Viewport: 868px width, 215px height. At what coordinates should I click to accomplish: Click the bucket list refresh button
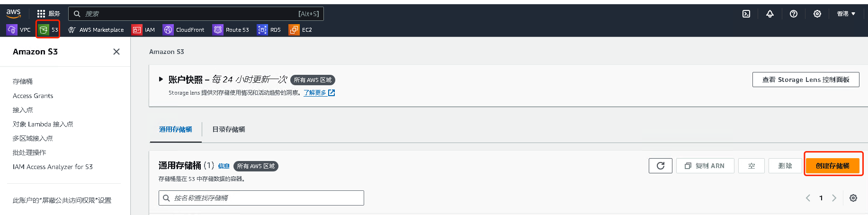(661, 166)
